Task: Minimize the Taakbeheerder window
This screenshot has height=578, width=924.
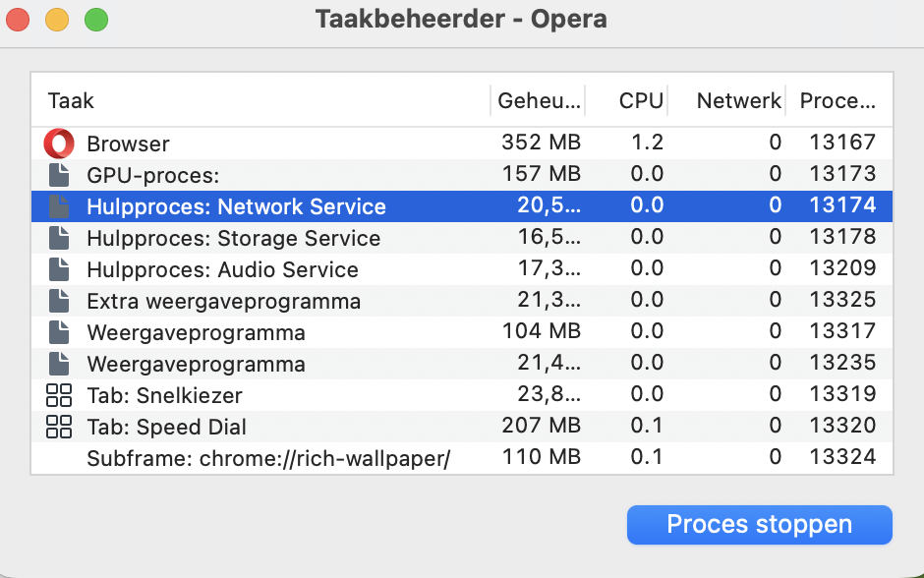Action: coord(57,19)
